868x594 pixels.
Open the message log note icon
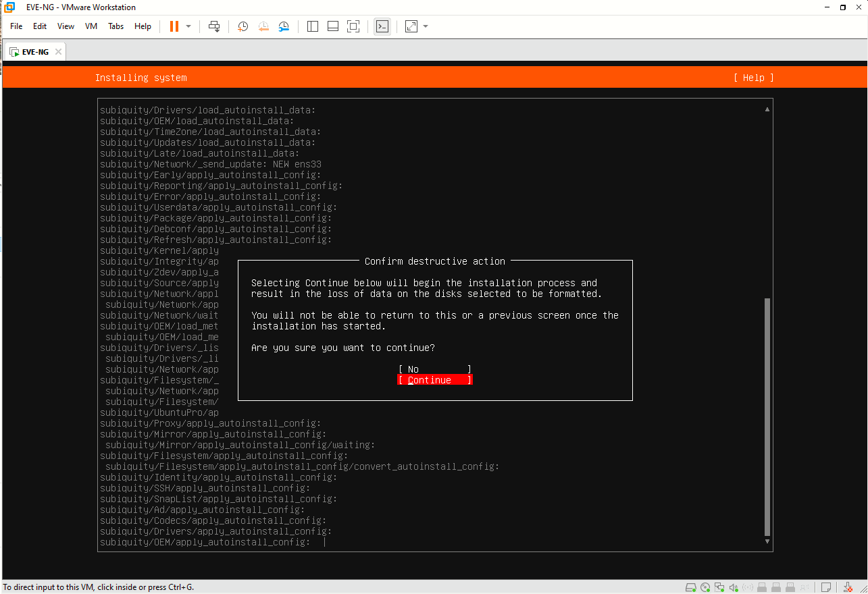(x=826, y=587)
